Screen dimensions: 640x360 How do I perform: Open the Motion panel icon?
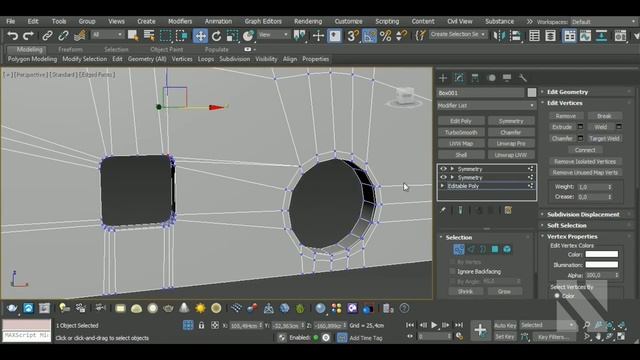(x=491, y=78)
